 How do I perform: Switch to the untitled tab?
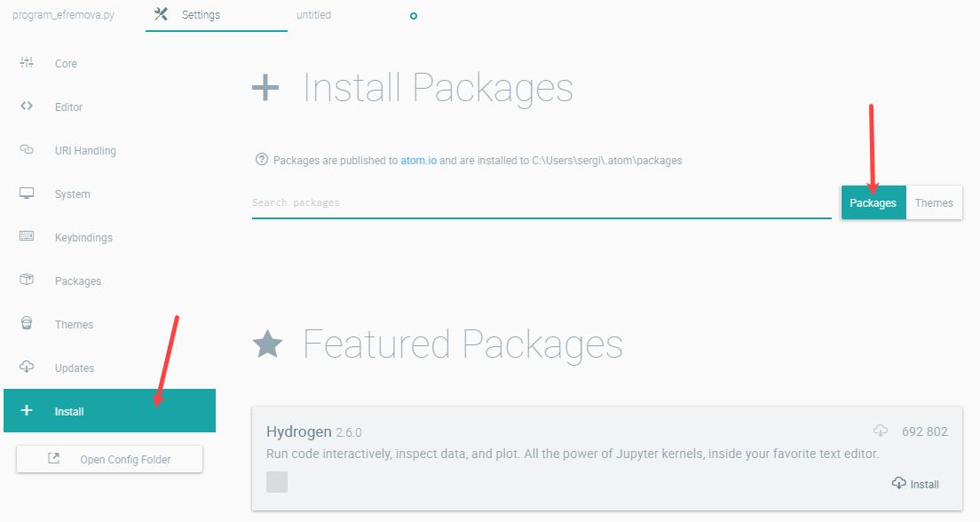pyautogui.click(x=313, y=15)
